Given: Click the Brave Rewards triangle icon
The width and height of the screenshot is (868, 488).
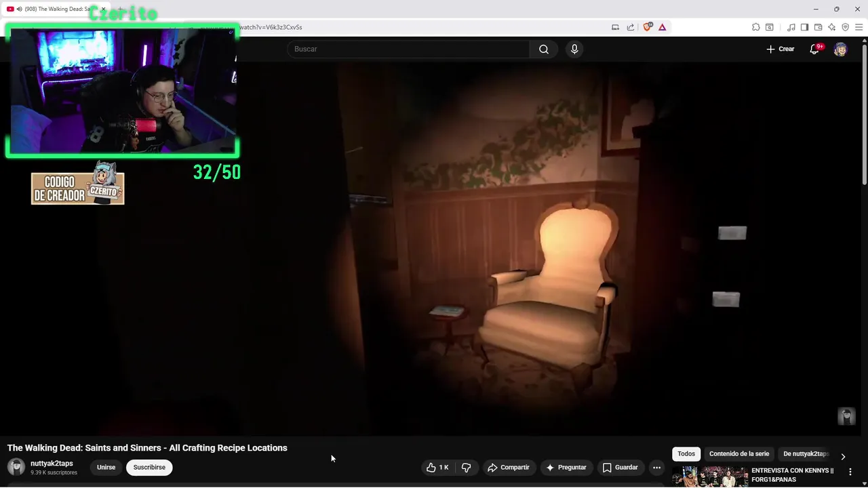Looking at the screenshot, I should [x=662, y=27].
